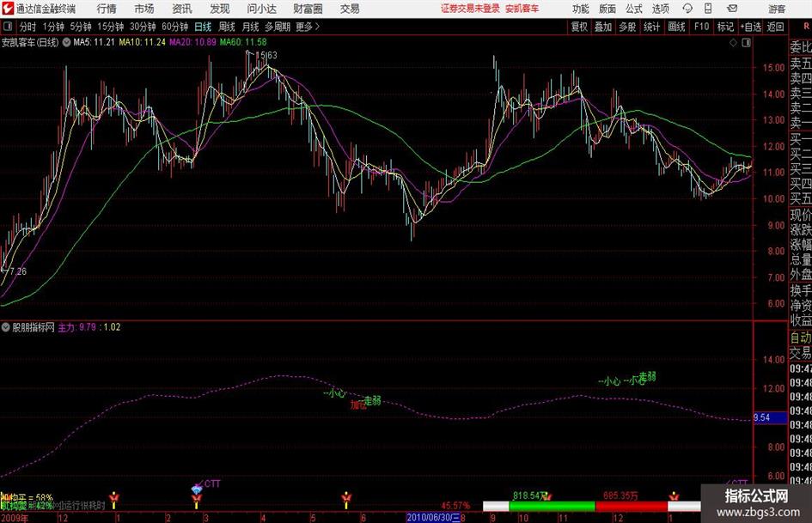Screen dimensions: 812x523
Task: Switch to 分时 intraday chart
Action: 27,27
